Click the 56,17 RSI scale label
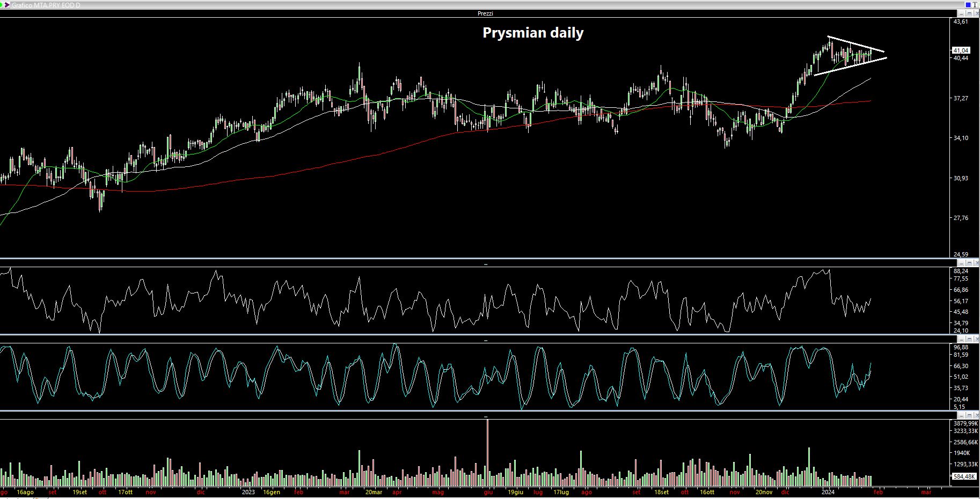 961,301
